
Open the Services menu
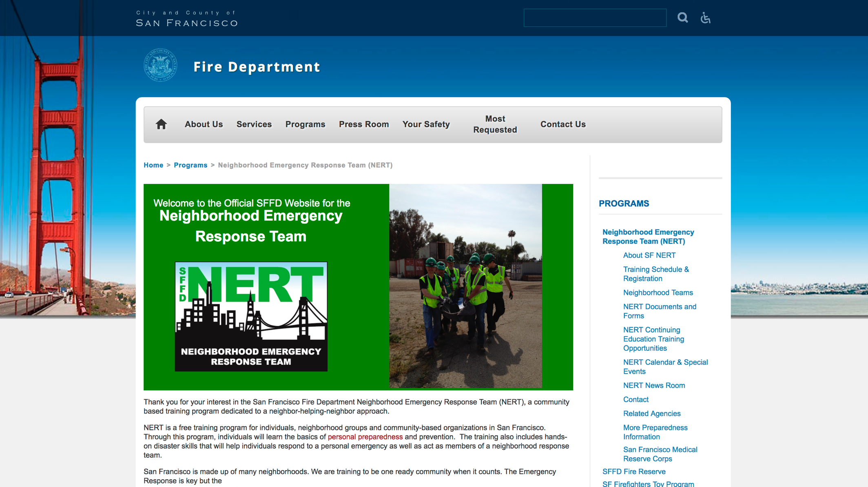(x=254, y=124)
